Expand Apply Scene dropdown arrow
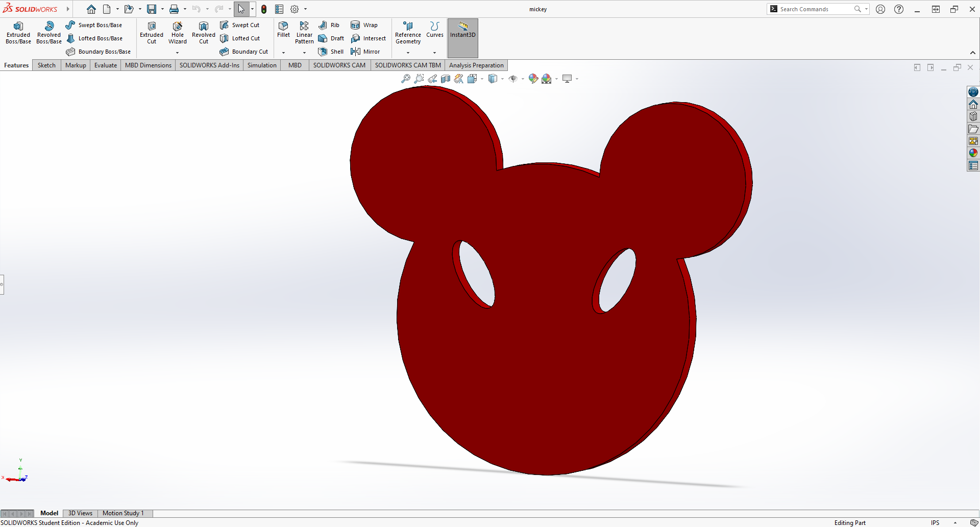Viewport: 980px width, 527px height. click(x=556, y=79)
